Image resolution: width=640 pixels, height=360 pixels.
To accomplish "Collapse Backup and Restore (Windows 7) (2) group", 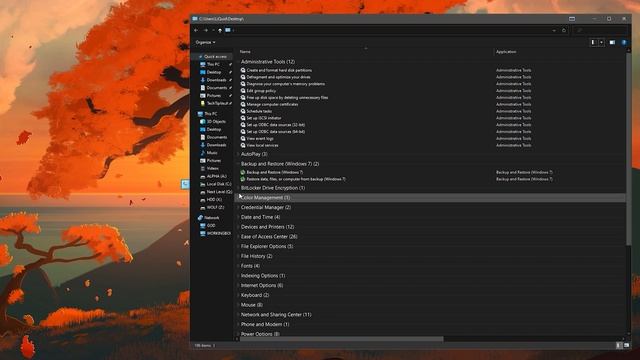I will pyautogui.click(x=280, y=164).
